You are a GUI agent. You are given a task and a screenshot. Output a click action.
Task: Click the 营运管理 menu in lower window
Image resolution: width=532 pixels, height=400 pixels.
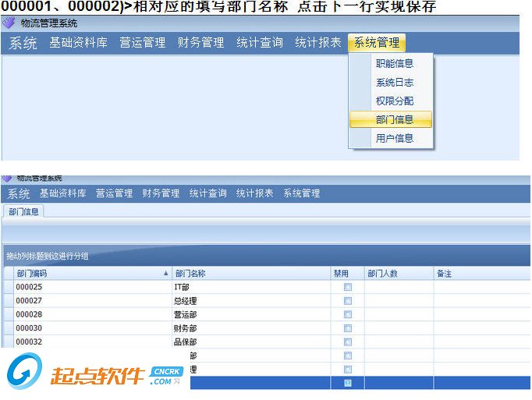coord(114,193)
